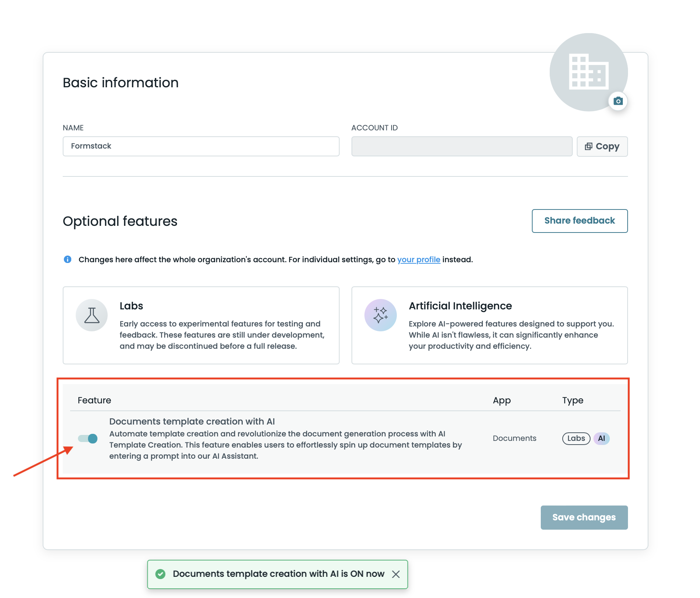Click the Name field containing Formstack
This screenshot has height=598, width=700.
tap(201, 146)
